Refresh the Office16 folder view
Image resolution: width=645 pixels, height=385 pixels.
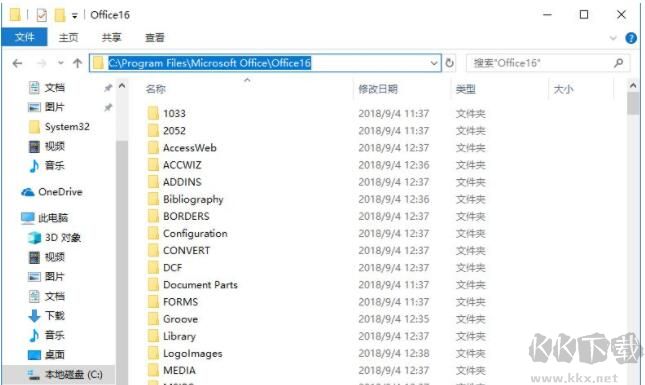click(x=450, y=63)
